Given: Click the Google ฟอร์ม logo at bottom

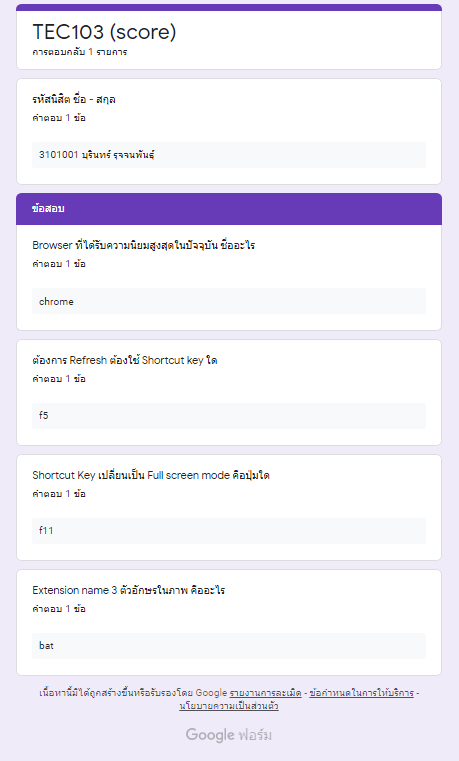Looking at the screenshot, I should [229, 735].
